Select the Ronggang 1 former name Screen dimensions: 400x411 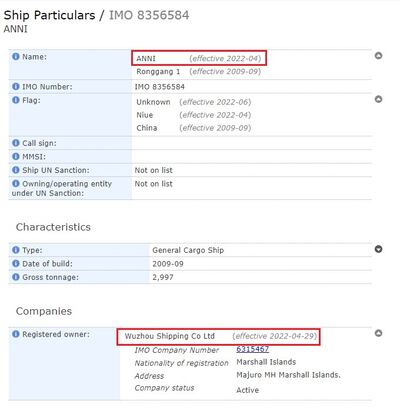pos(158,72)
